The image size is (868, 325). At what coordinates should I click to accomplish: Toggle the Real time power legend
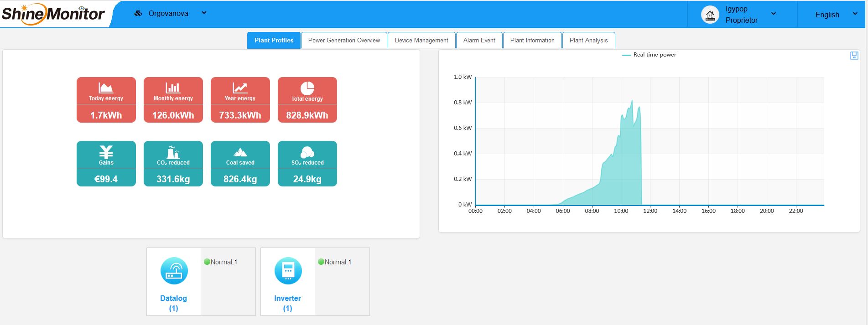[649, 55]
